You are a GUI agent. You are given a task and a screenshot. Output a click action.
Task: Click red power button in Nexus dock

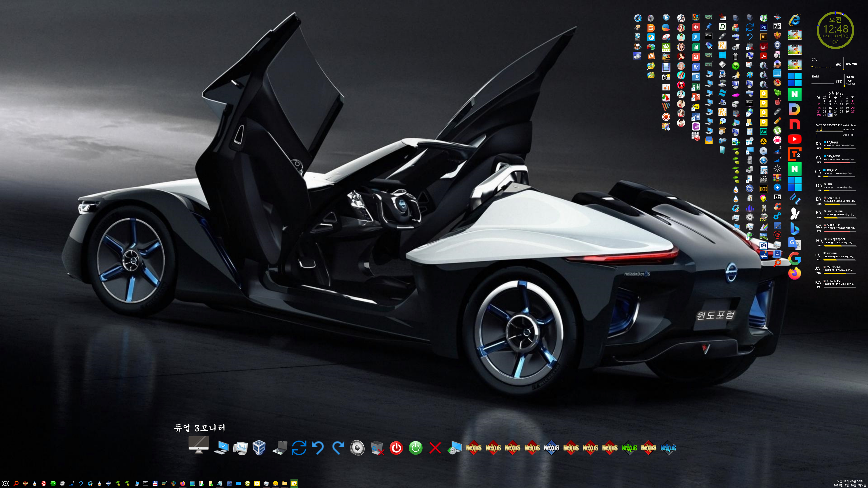pos(396,448)
